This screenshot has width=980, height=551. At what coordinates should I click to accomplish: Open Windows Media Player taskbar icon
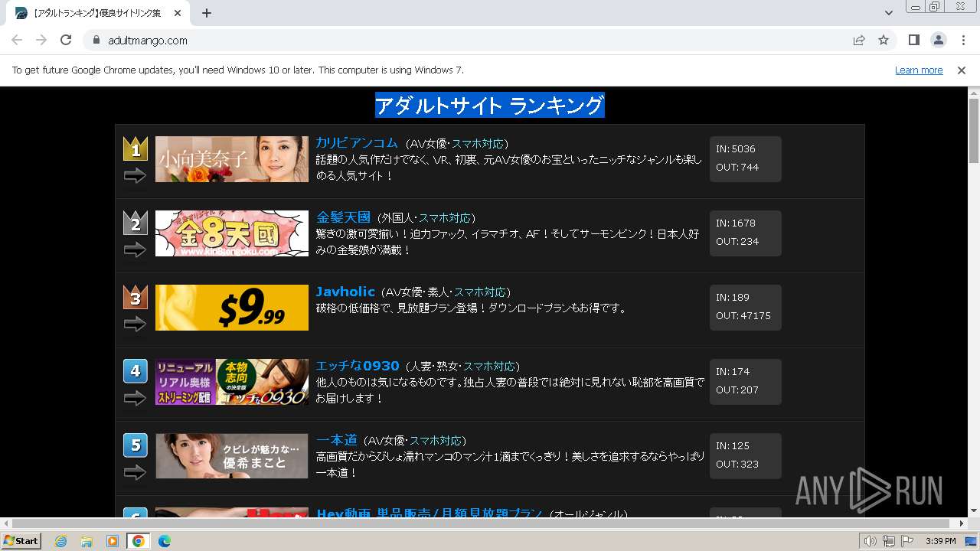(113, 541)
